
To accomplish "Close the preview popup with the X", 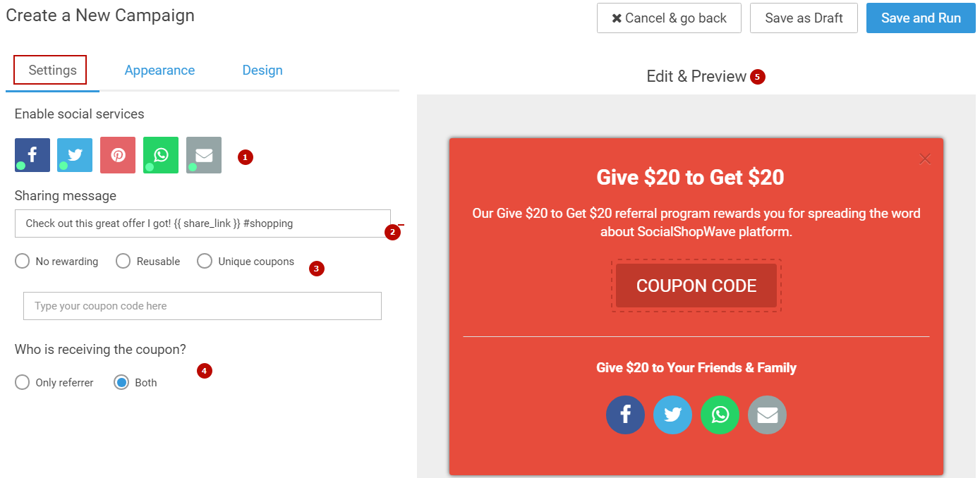I will coord(925,159).
